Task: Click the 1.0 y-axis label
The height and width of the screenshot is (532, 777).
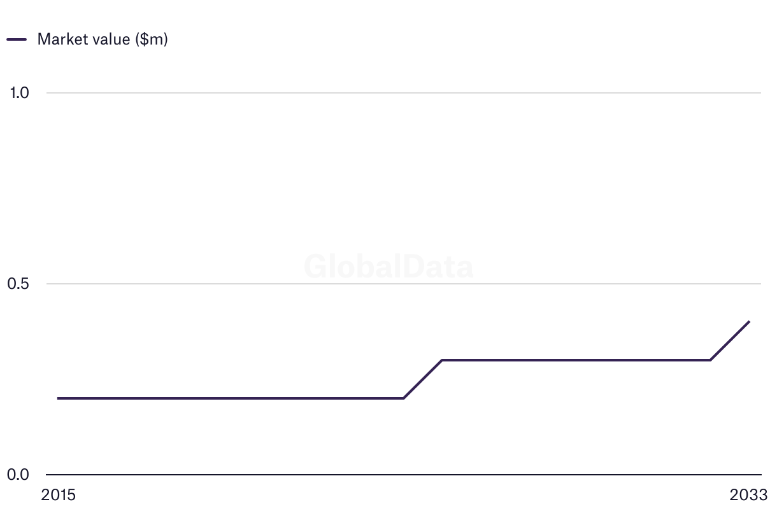Action: click(19, 93)
